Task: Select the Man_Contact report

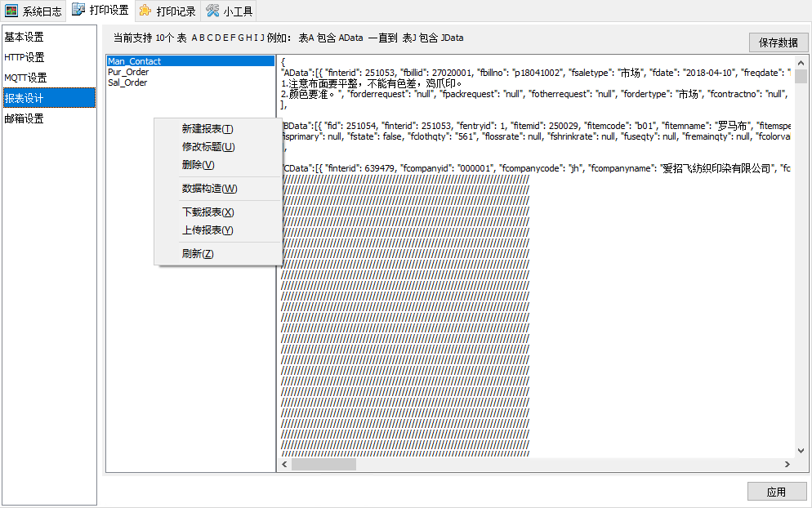Action: [x=190, y=61]
